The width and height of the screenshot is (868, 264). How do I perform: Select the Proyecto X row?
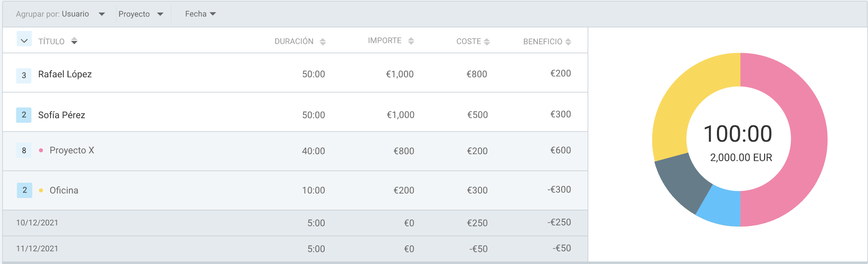[x=295, y=151]
